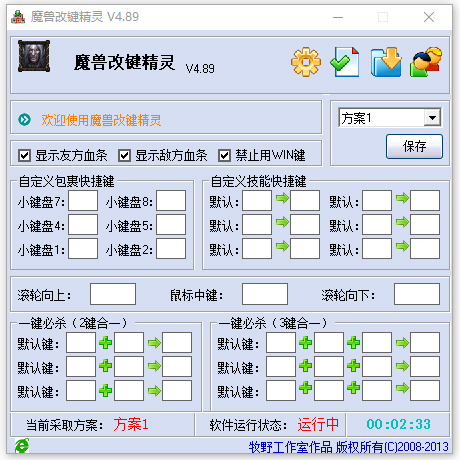460x460 pixels.
Task: Toggle 禁止用WIN键 checkbox
Action: (224, 155)
